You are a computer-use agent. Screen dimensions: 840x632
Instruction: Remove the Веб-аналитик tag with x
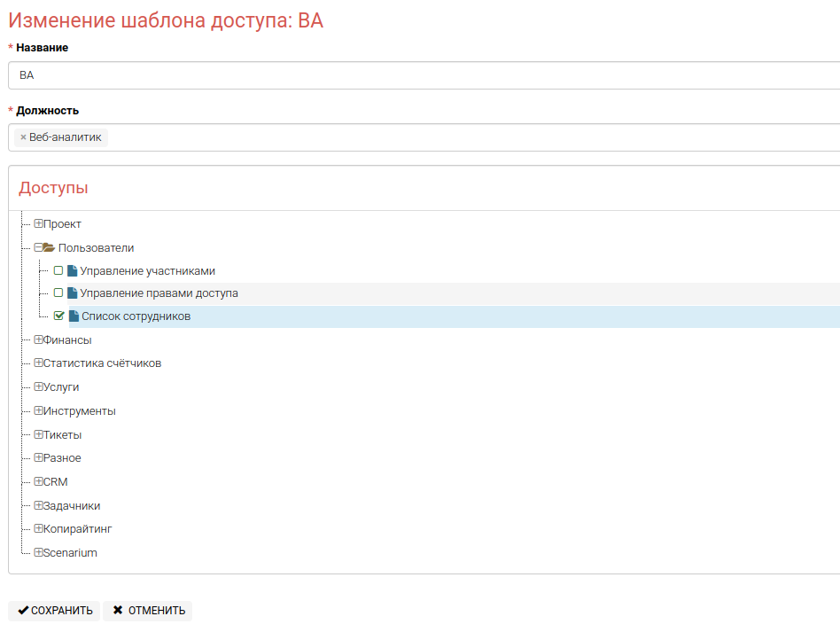coord(23,137)
